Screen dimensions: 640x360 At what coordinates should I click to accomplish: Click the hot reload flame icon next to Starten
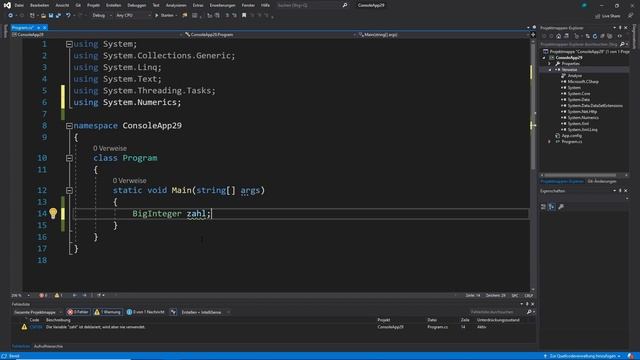point(184,16)
